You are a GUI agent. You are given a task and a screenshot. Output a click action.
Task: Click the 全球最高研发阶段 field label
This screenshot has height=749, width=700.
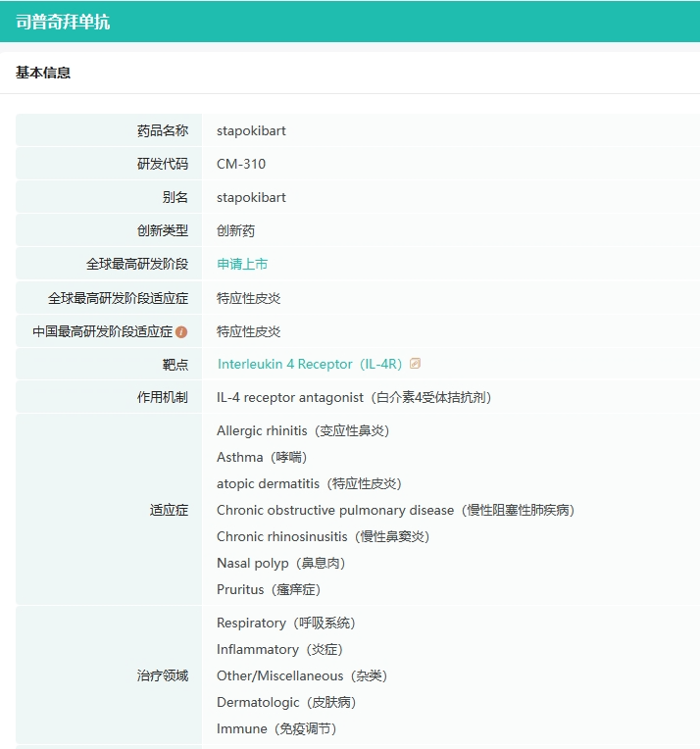(137, 264)
